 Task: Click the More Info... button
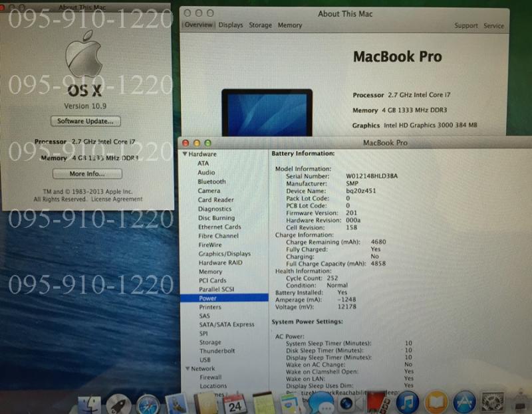click(x=87, y=173)
